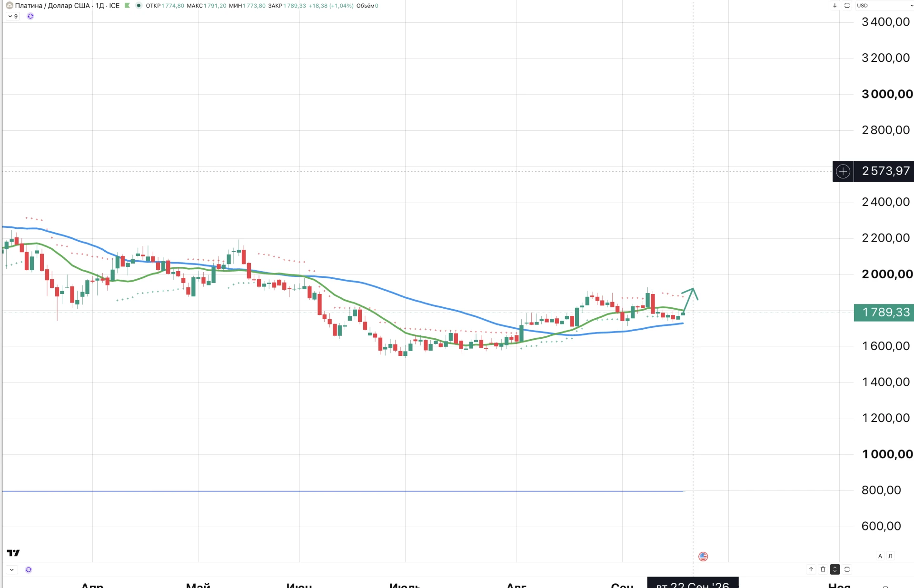Click the maximize pane icon next to USD
The image size is (914, 588).
point(847,6)
